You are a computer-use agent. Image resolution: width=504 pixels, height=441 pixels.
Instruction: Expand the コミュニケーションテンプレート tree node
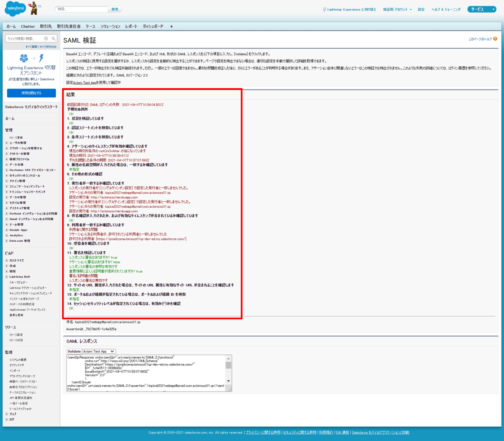[x=7, y=186]
